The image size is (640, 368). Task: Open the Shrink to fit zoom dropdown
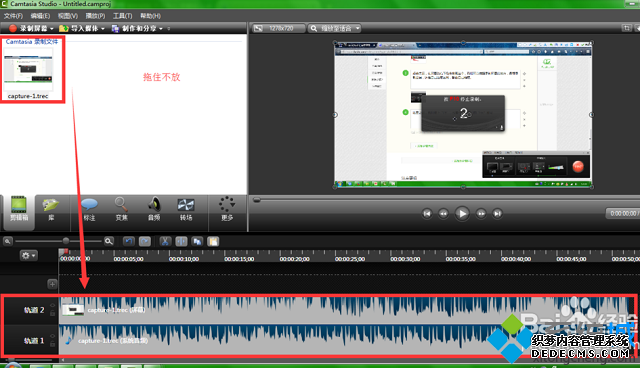(335, 28)
